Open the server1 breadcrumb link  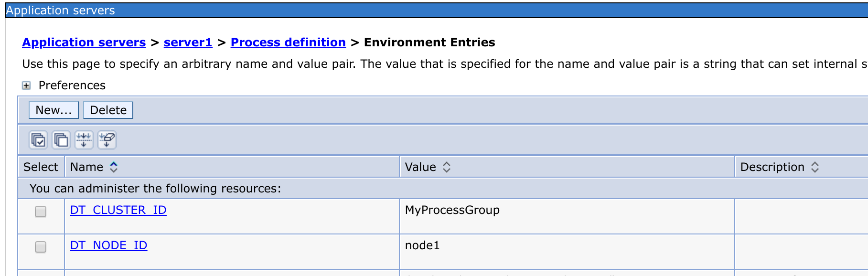[188, 42]
